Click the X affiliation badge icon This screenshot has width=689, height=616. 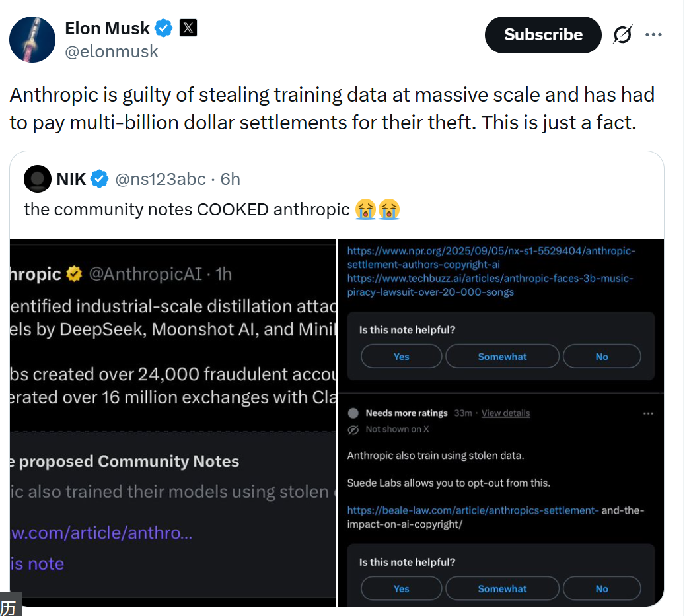[188, 28]
